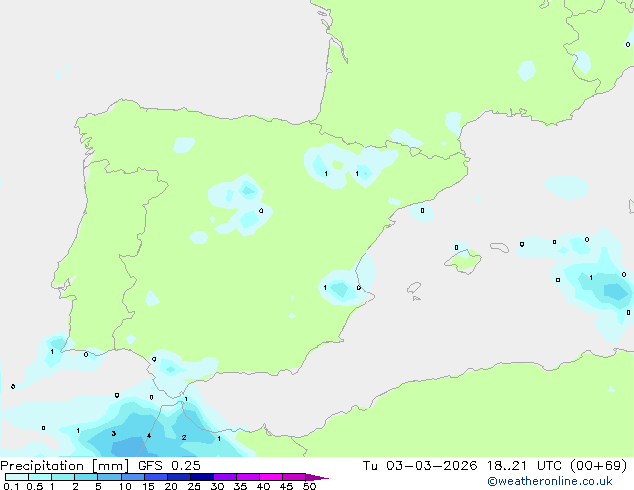Pick the 25–30 mm navy legend swatch

click(202, 477)
